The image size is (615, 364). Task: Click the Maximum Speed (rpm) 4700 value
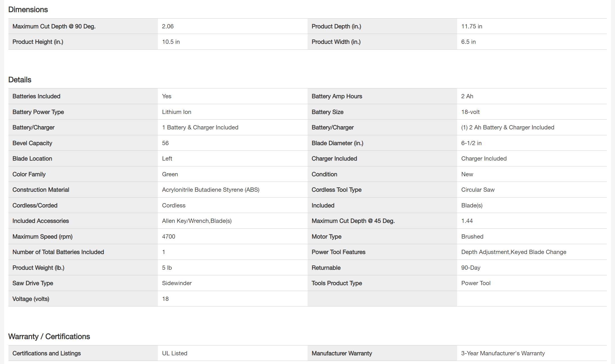[169, 237]
